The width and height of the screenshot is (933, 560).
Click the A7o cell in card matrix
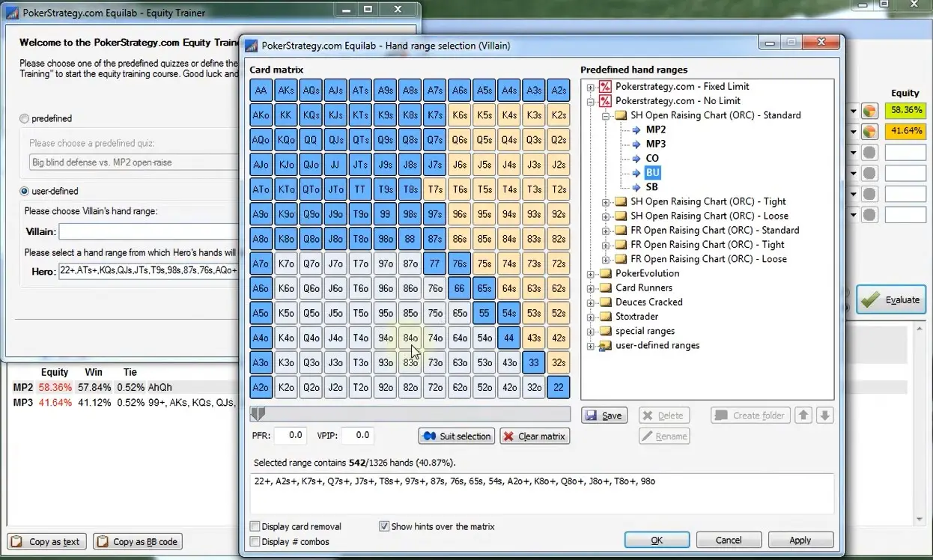pos(261,264)
